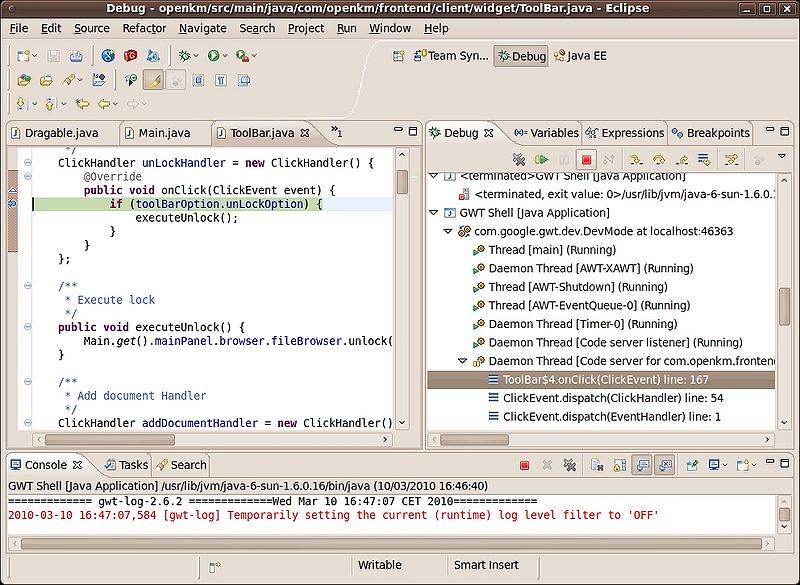Terminate process from the Console toolbar
This screenshot has height=585, width=800.
click(x=524, y=465)
